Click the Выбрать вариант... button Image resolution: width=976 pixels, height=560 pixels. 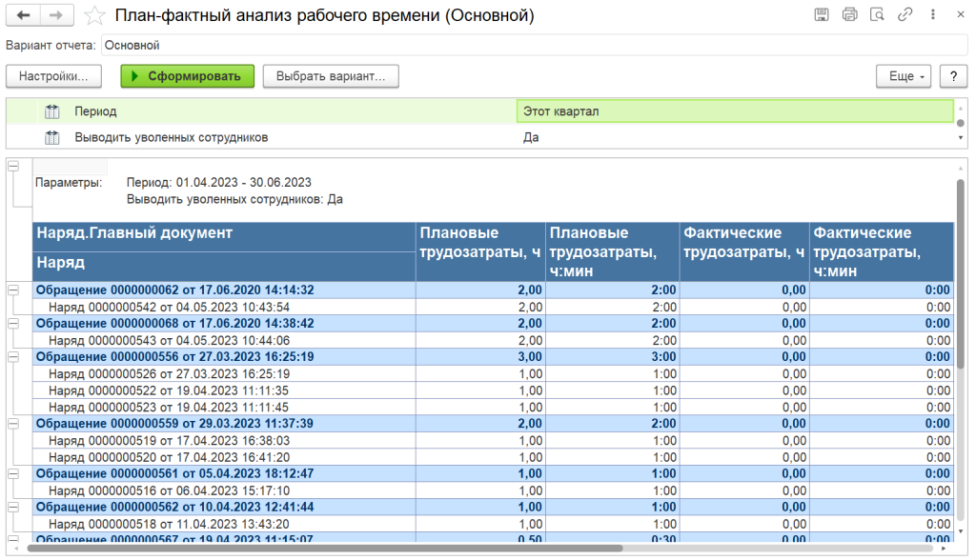(x=331, y=76)
